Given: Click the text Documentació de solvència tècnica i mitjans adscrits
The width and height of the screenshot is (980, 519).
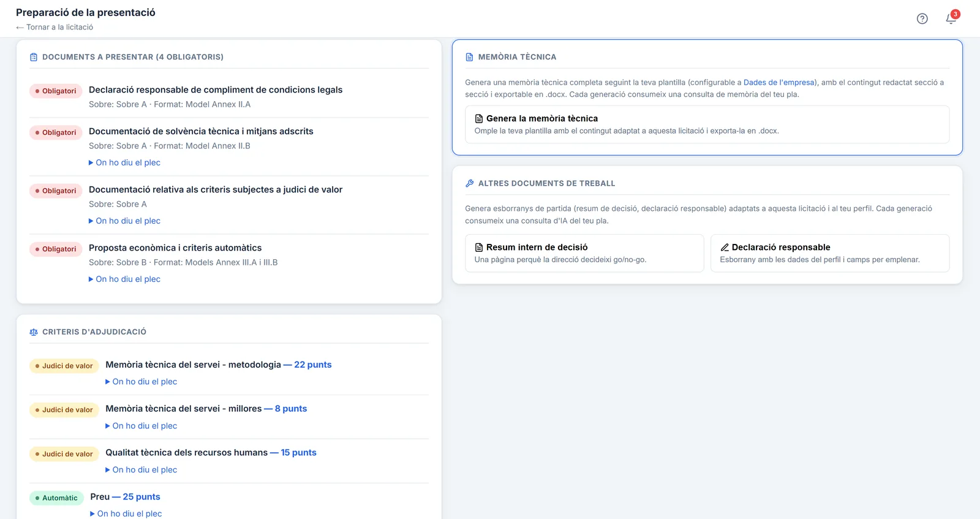Looking at the screenshot, I should (x=201, y=131).
